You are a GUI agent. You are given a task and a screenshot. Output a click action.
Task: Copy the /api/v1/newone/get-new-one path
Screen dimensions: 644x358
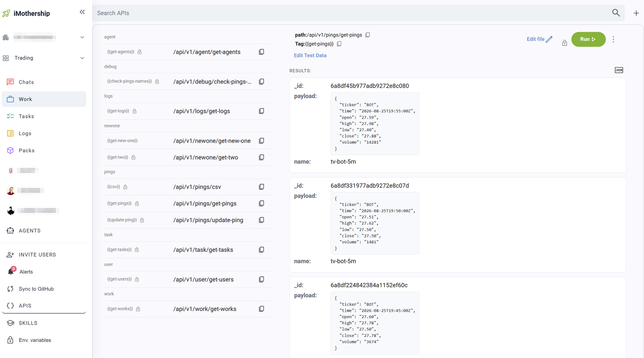pos(262,141)
